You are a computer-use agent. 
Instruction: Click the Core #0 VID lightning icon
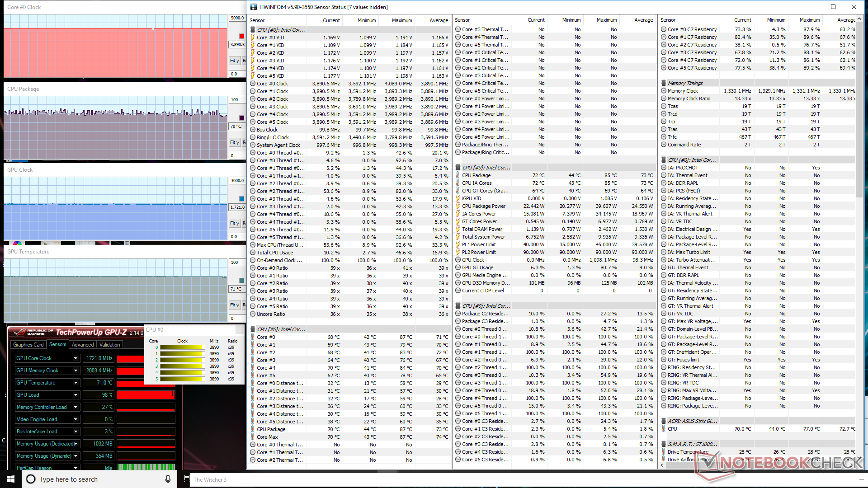pyautogui.click(x=253, y=38)
